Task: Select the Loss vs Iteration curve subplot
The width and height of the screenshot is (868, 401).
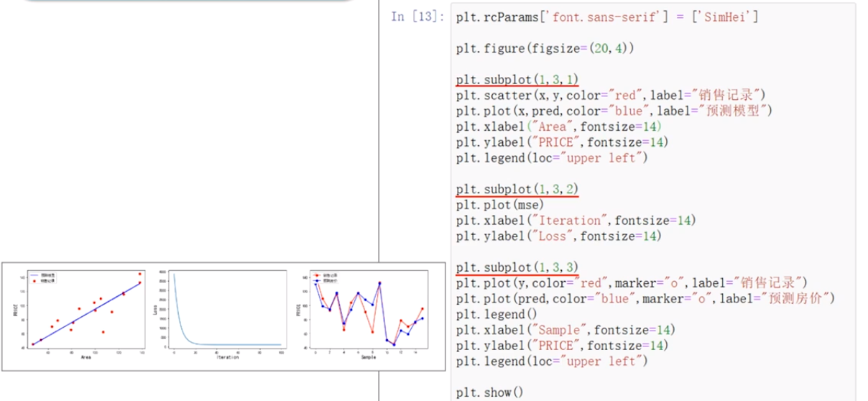Action: pos(221,313)
